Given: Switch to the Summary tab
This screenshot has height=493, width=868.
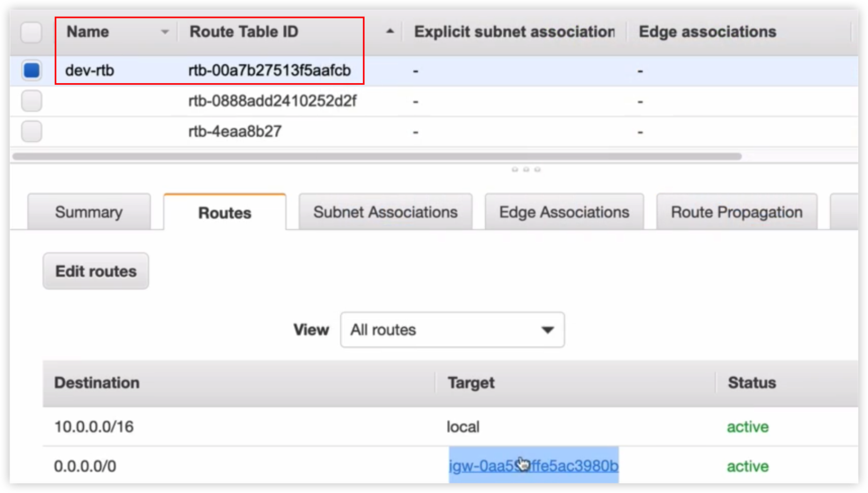Looking at the screenshot, I should [x=89, y=212].
